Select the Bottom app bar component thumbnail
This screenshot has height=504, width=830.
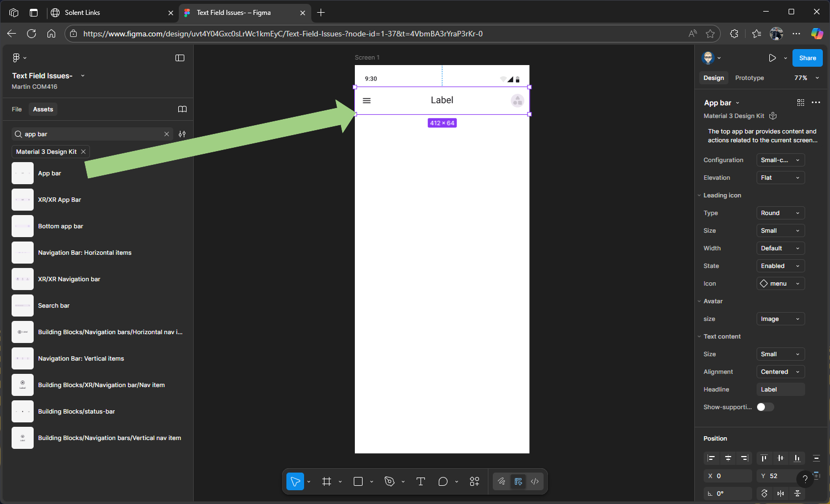point(23,226)
